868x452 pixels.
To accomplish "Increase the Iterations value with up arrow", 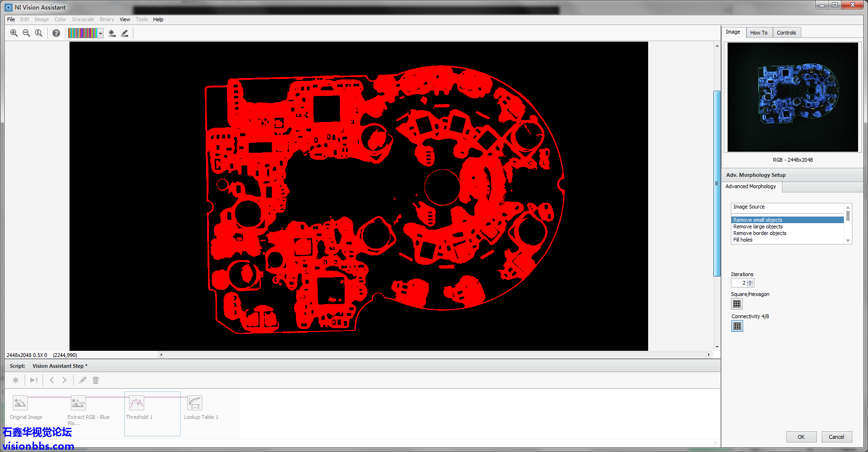I will [750, 281].
